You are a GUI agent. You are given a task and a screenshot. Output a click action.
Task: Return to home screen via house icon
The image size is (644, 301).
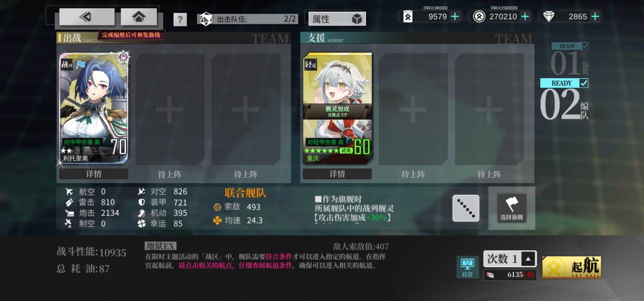[139, 17]
